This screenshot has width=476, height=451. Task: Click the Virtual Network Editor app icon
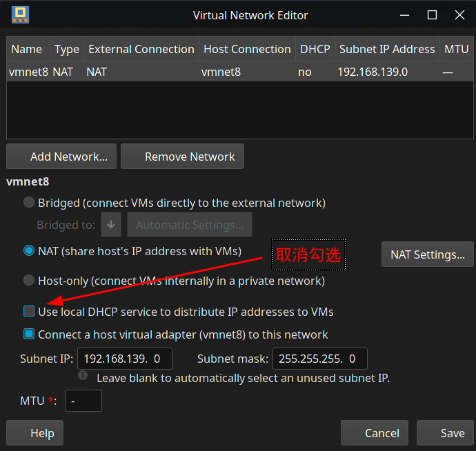click(x=20, y=14)
